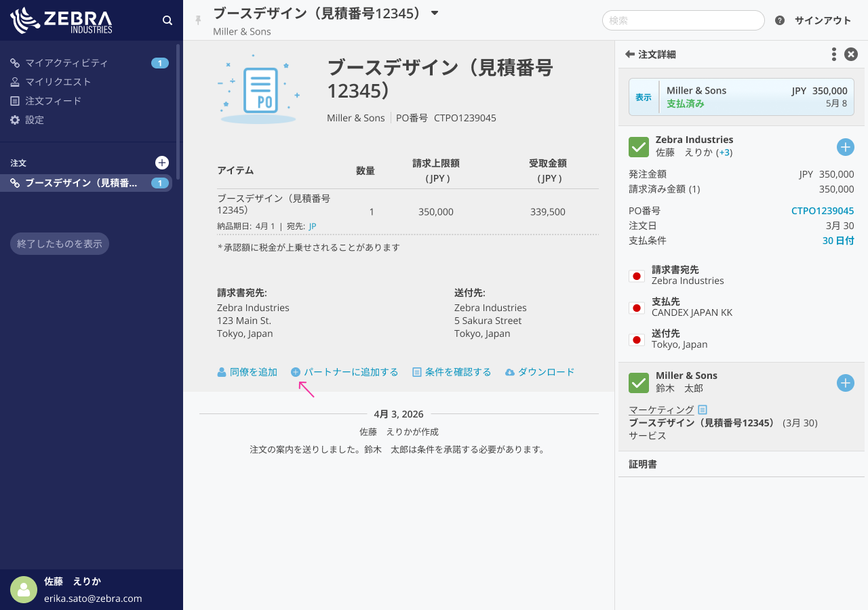Click the Japan flag next to 請求書宛先
The height and width of the screenshot is (610, 868).
(x=637, y=276)
